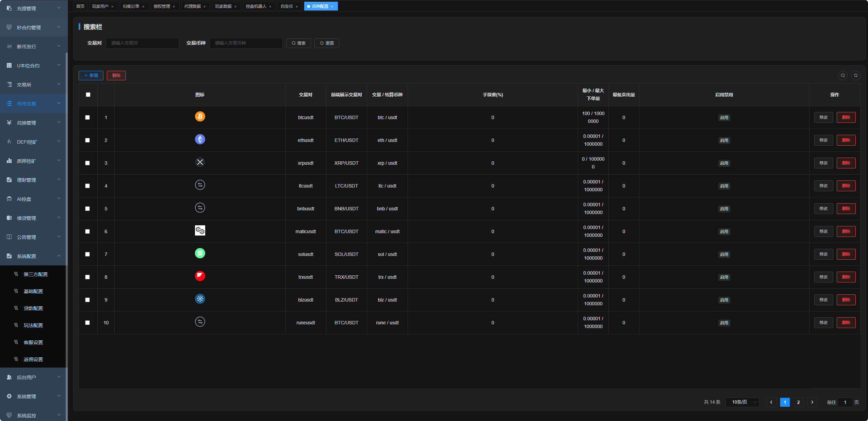
Task: Tick the checkbox for the btcusdt row
Action: point(87,117)
